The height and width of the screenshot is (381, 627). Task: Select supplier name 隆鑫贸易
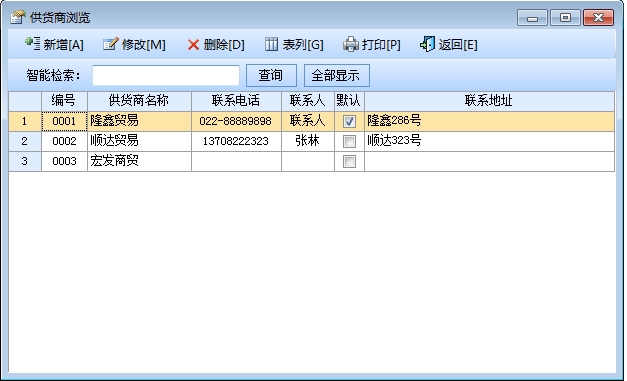pos(139,121)
